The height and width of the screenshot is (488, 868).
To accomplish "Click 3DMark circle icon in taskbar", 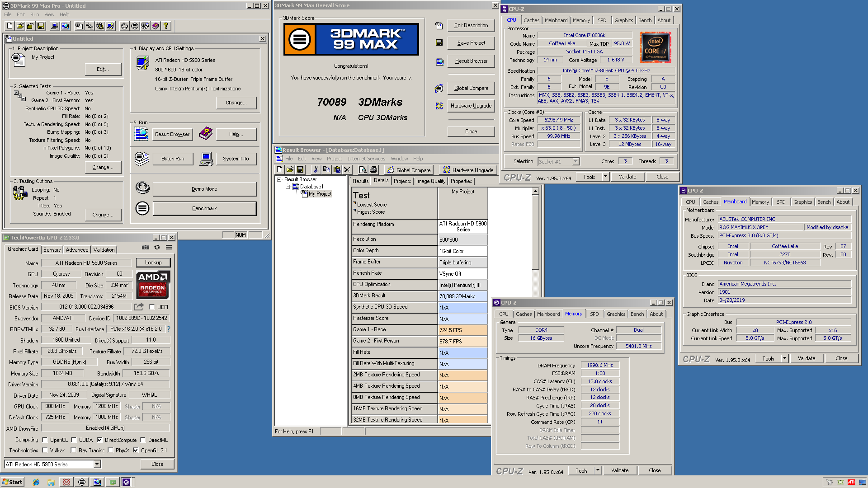I will point(81,482).
